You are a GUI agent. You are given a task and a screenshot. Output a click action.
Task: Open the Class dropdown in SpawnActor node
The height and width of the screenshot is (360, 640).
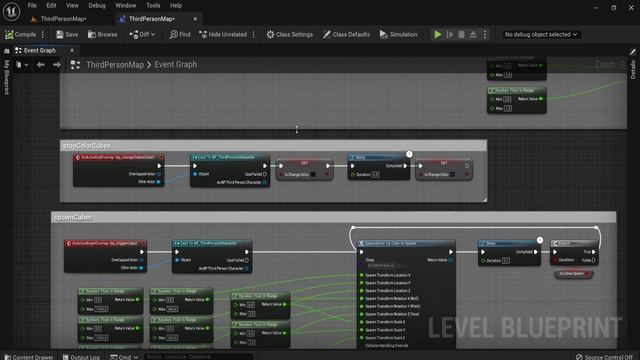point(386,266)
